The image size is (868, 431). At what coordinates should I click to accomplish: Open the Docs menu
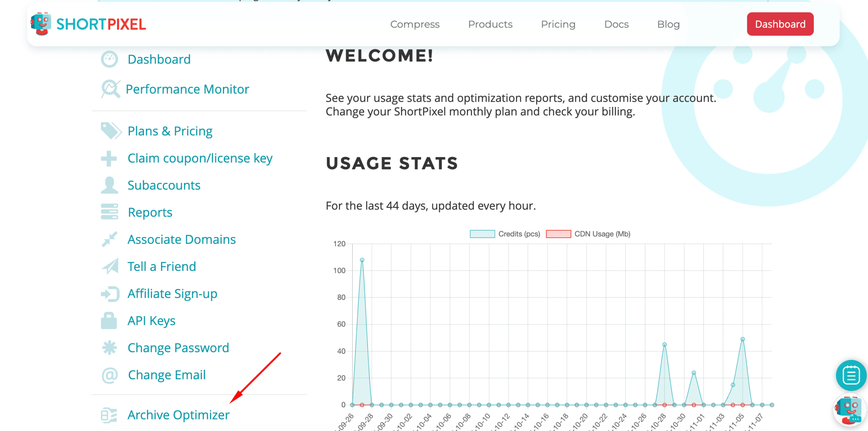point(616,24)
